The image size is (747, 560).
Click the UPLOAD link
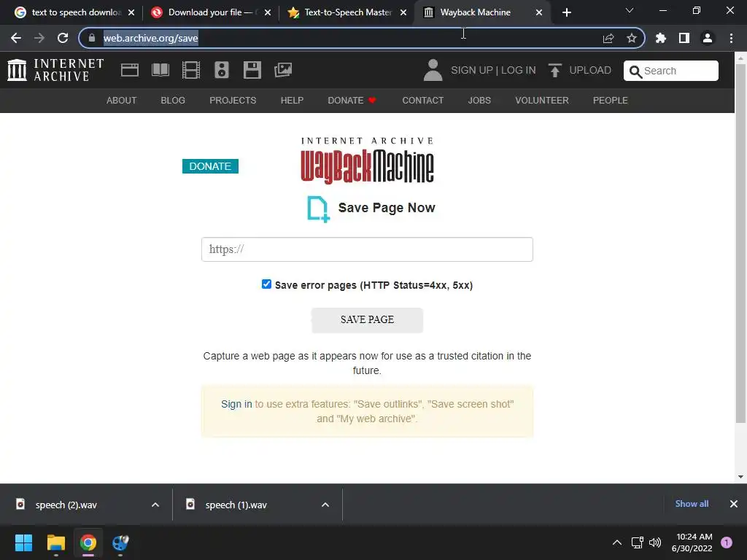pos(590,70)
